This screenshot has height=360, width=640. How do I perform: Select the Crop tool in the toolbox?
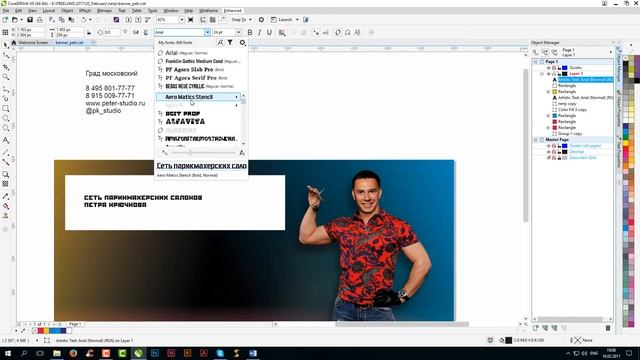6,67
